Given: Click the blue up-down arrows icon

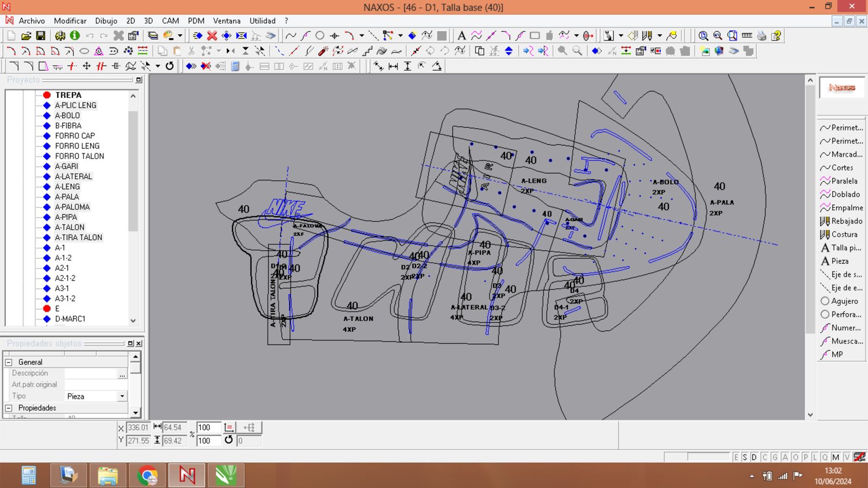Looking at the screenshot, I should coord(509,51).
